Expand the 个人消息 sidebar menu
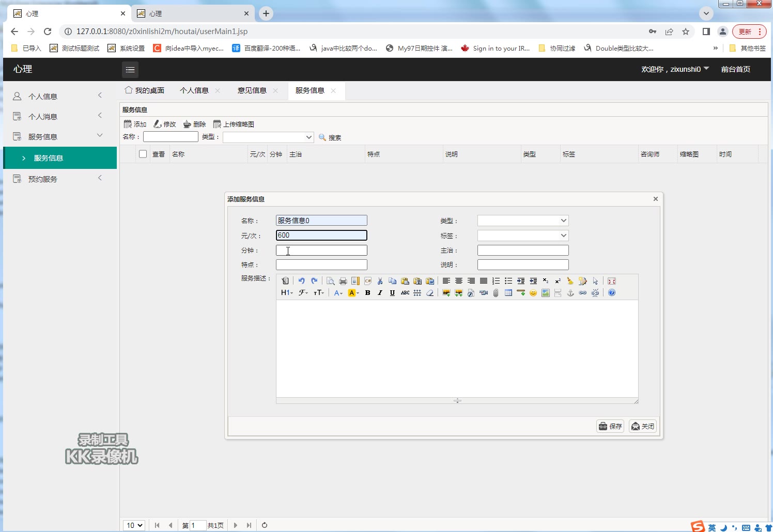The image size is (773, 532). [x=60, y=116]
